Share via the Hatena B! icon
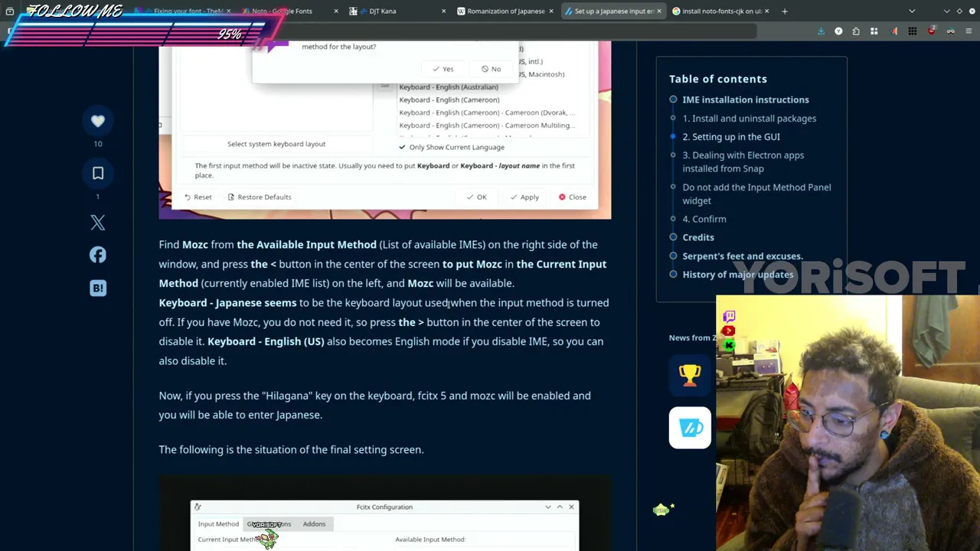This screenshot has width=980, height=551. click(x=98, y=288)
